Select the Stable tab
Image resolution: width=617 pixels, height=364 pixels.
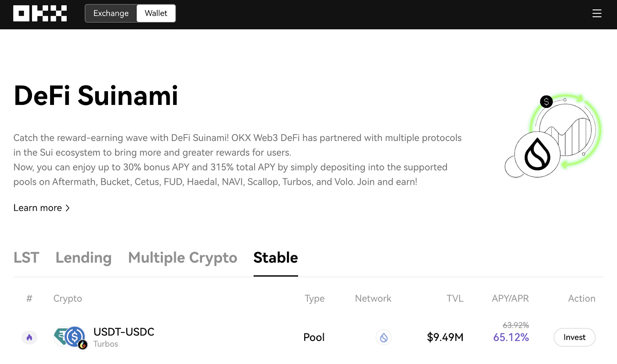click(x=275, y=258)
